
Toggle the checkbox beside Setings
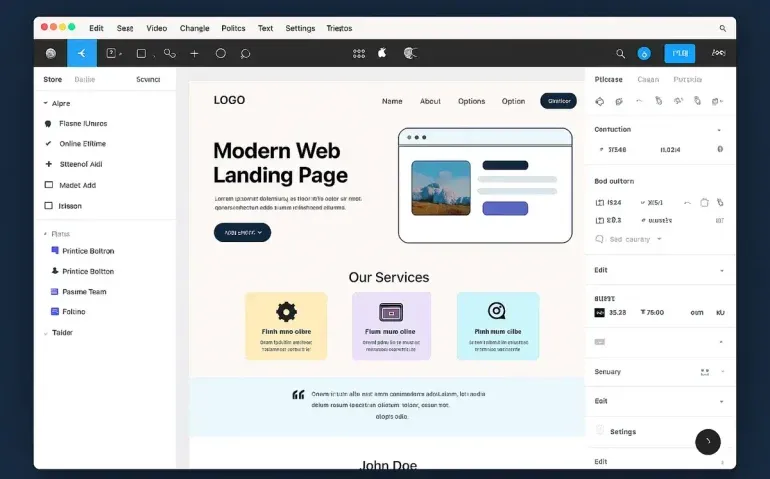pos(600,430)
